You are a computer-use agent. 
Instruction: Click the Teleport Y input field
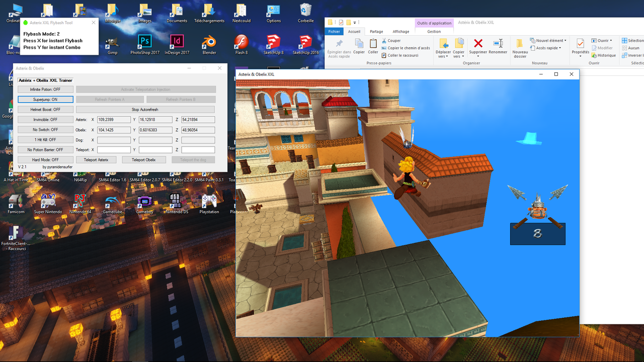click(x=155, y=150)
